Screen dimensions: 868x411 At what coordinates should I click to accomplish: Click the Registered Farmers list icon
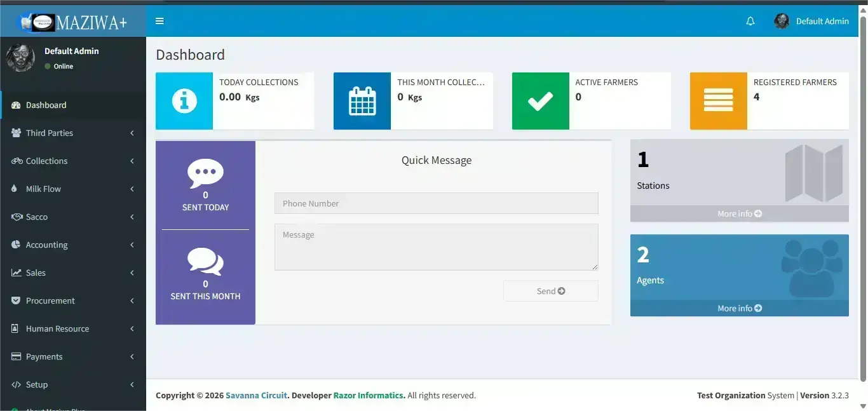pyautogui.click(x=718, y=101)
